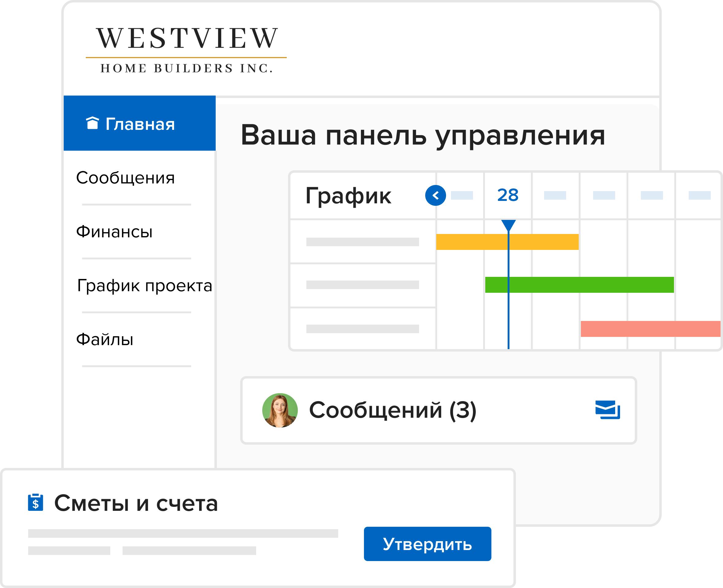Screen dimensions: 723x588
Task: Click the Westview Home Builders logo
Action: 186,50
